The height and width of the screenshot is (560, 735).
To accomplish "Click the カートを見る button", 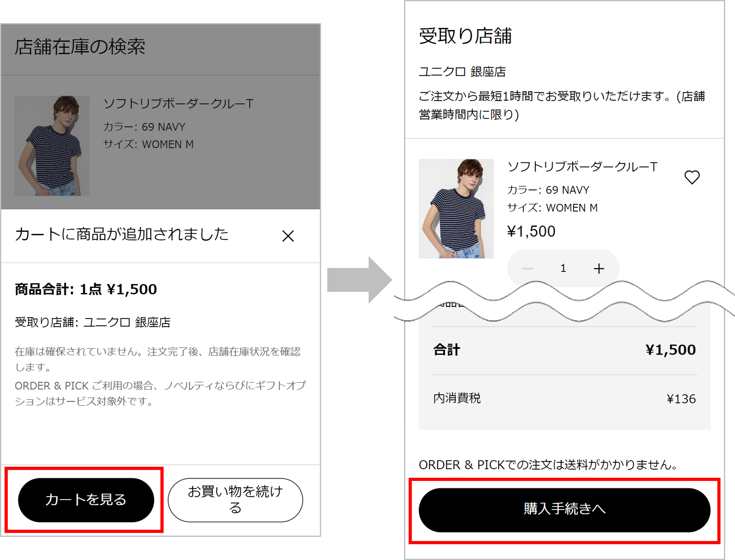I will coord(86,500).
